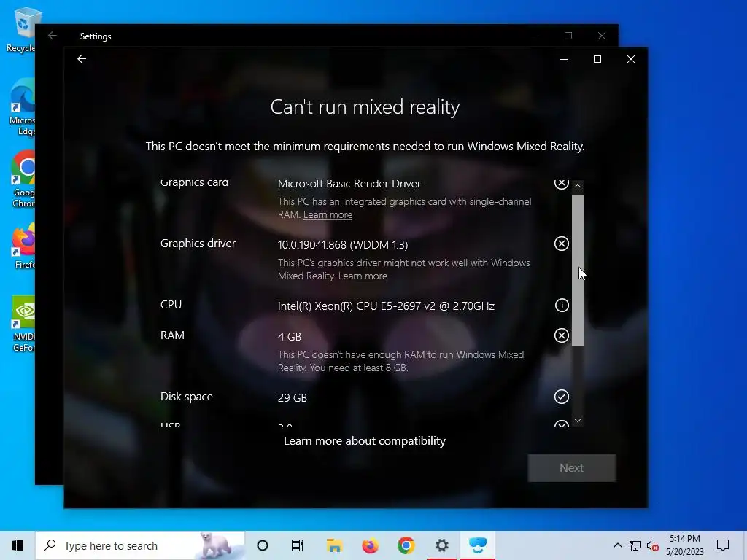Viewport: 747px width, 560px height.
Task: Click the RAM row label
Action: [x=172, y=335]
